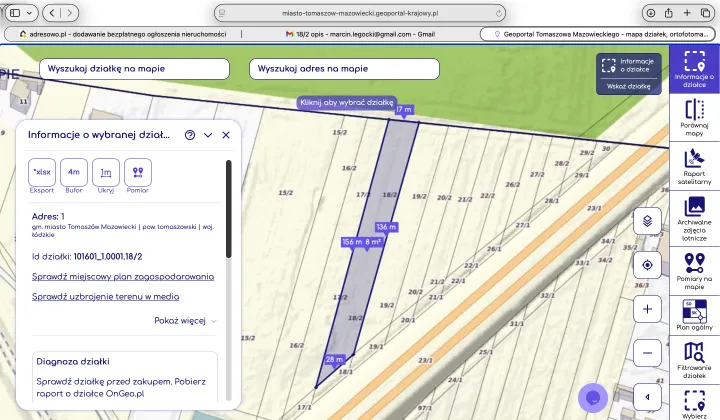Click the Eksport xlsx button
Viewport: 720px width, 420px height.
[42, 173]
